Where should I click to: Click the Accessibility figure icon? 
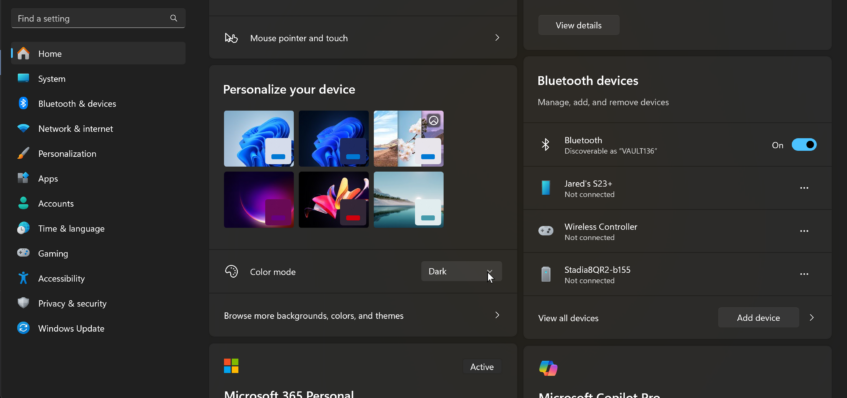click(23, 278)
